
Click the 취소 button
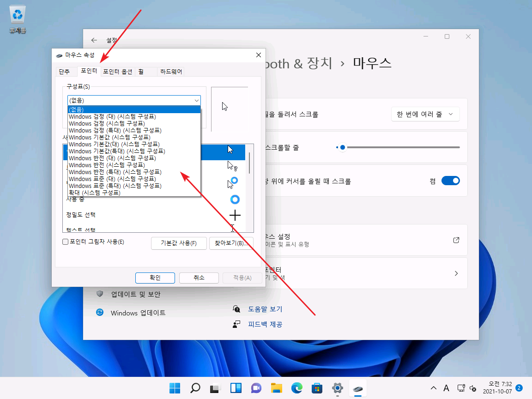pos(199,278)
